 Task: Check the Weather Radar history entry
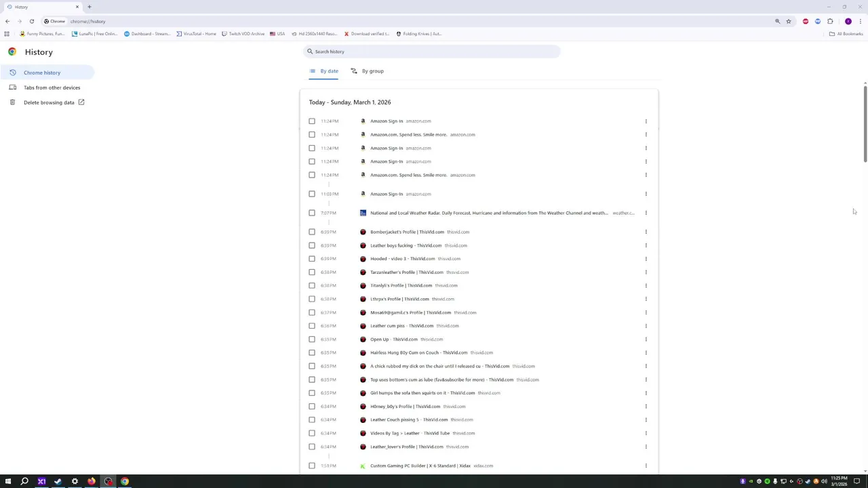point(312,213)
